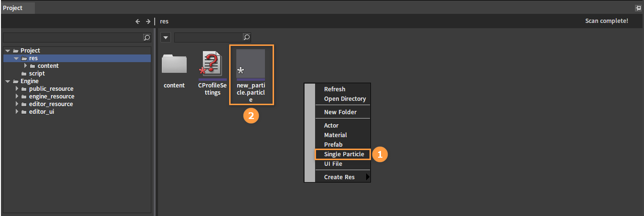Viewport: 644px width, 216px height.
Task: Expand the content tree node
Action: coord(25,66)
